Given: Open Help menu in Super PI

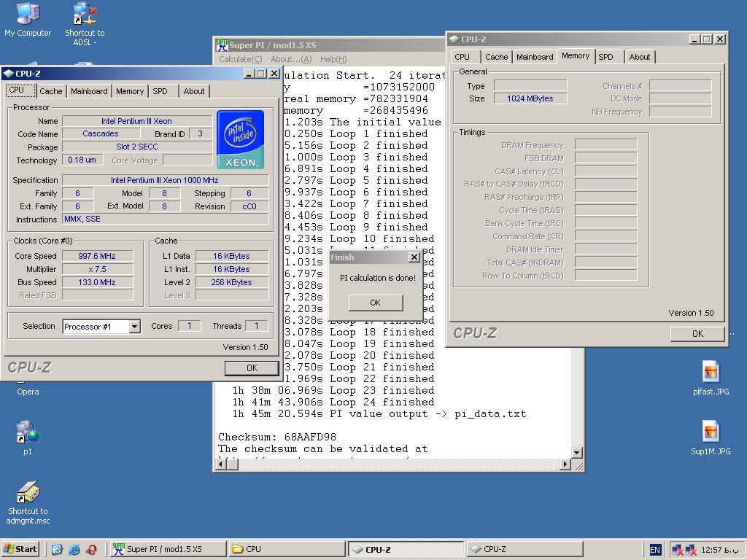Looking at the screenshot, I should point(333,59).
